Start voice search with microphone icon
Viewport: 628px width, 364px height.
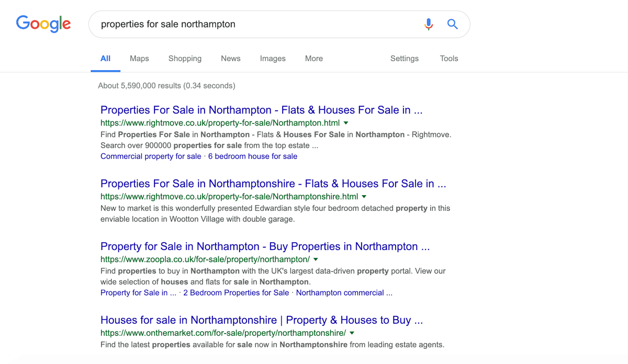[x=429, y=24]
